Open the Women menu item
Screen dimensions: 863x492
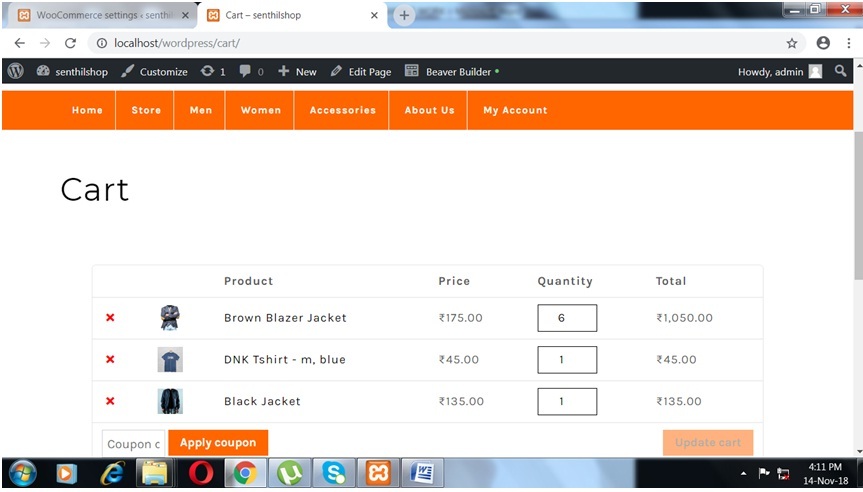click(260, 110)
